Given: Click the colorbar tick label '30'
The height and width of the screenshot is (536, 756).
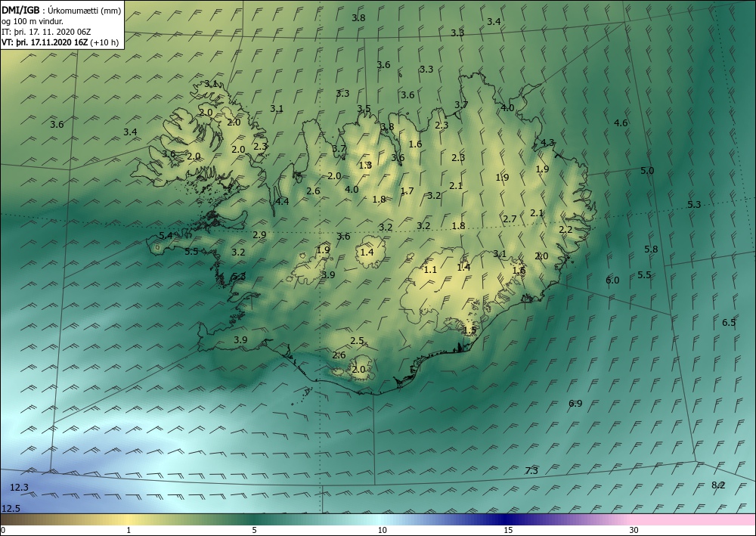Looking at the screenshot, I should click(x=634, y=530).
